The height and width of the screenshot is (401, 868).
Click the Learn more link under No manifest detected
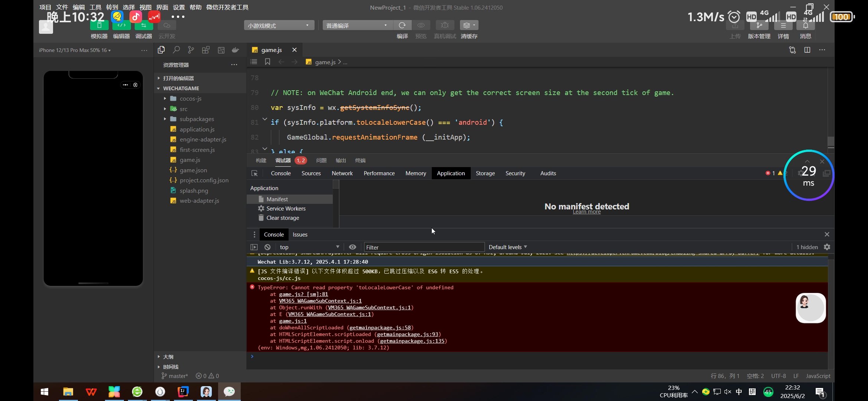click(586, 212)
